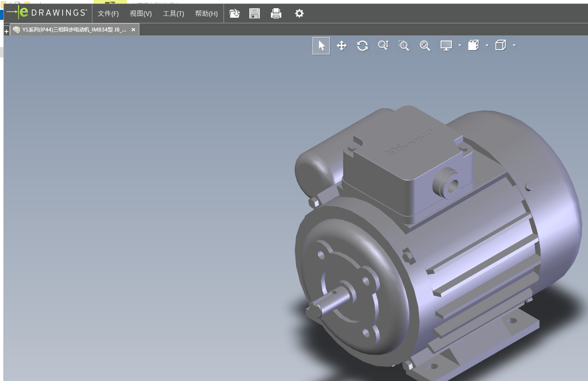Expand the dropdown arrow beside the orientation cube
This screenshot has height=381, width=588.
tap(487, 45)
